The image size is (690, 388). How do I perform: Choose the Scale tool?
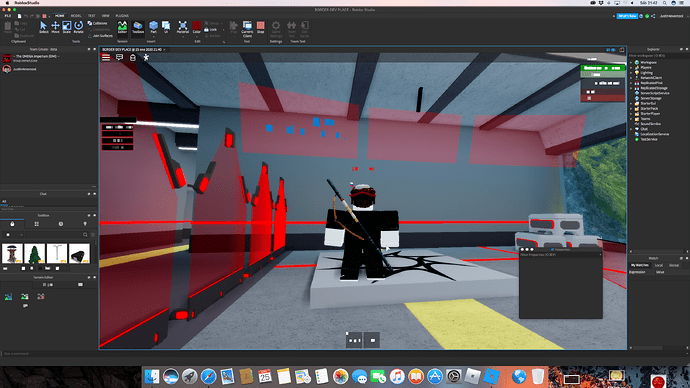tap(66, 27)
